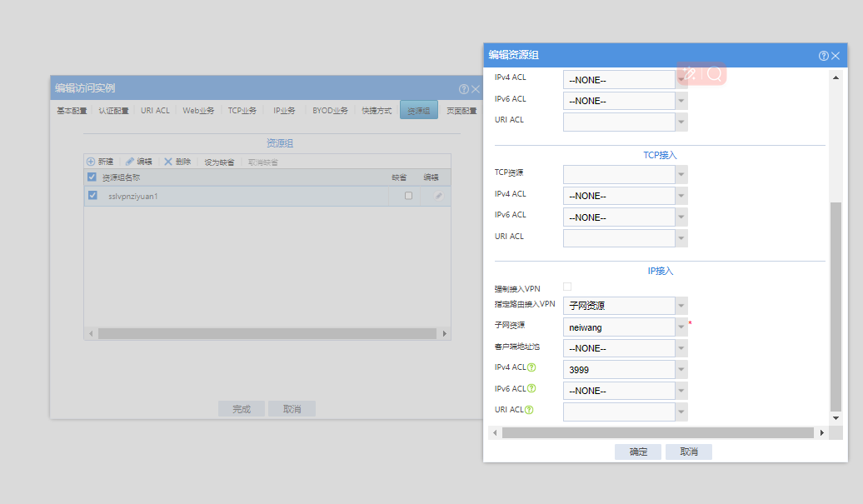
Task: Open the 客户端地址池 dropdown
Action: tap(681, 348)
